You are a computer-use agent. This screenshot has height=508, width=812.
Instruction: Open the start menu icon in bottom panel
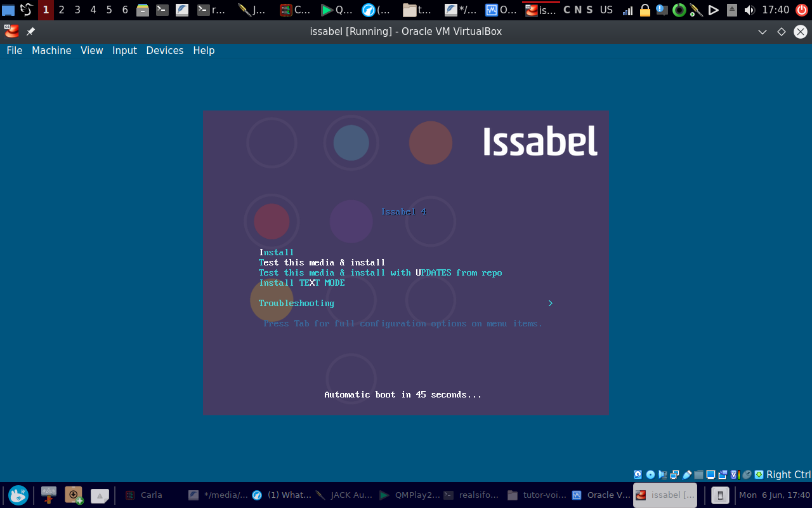(x=18, y=495)
